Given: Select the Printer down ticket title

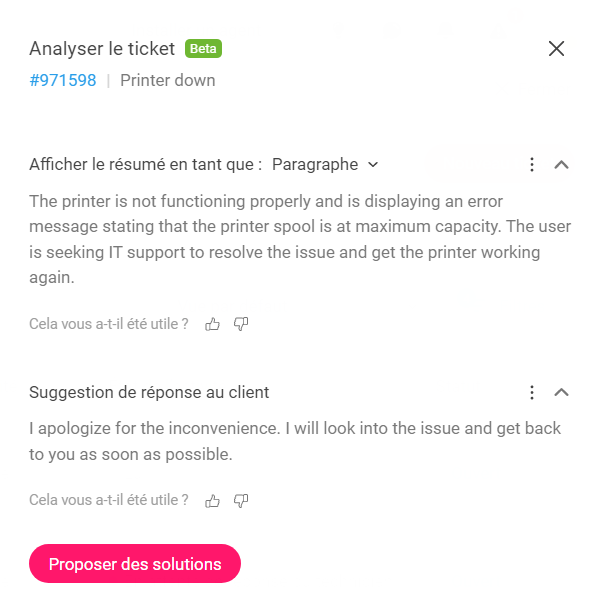Looking at the screenshot, I should point(168,80).
